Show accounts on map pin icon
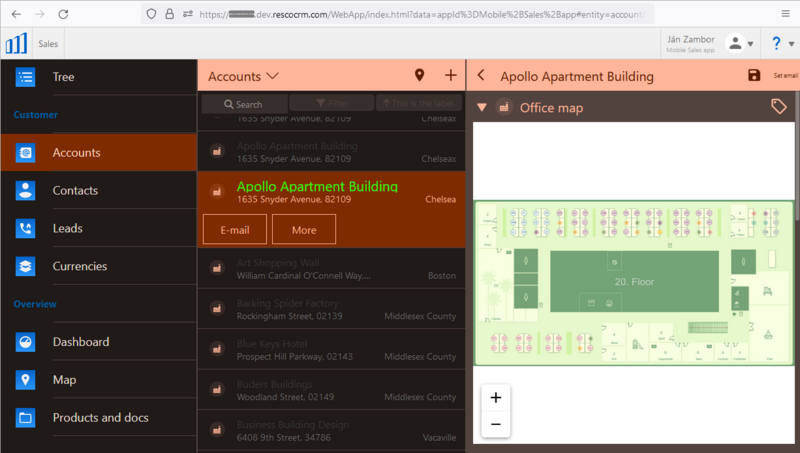800x453 pixels. [419, 76]
